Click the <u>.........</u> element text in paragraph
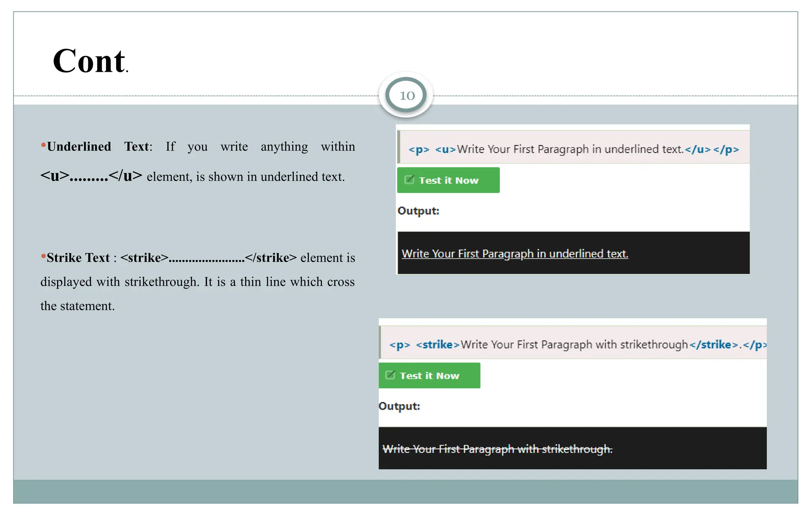The width and height of the screenshot is (812, 515). pyautogui.click(x=91, y=176)
